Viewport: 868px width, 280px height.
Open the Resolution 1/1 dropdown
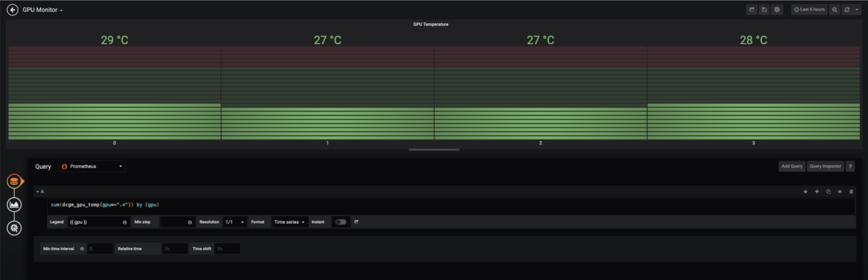(x=234, y=222)
